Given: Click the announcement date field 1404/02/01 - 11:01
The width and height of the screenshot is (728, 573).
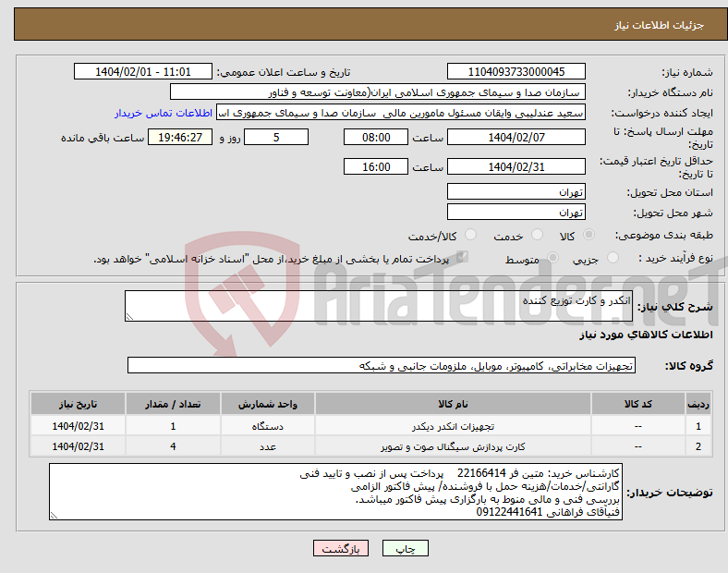Looking at the screenshot, I should (143, 71).
